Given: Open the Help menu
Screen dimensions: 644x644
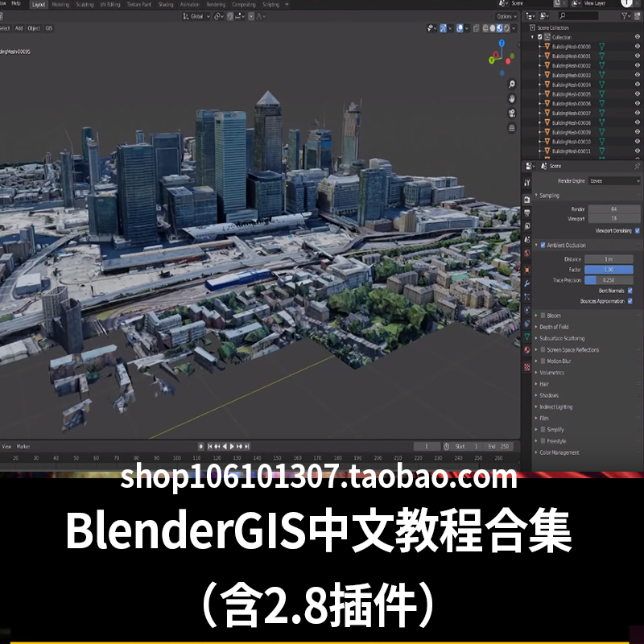Looking at the screenshot, I should [x=16, y=3].
